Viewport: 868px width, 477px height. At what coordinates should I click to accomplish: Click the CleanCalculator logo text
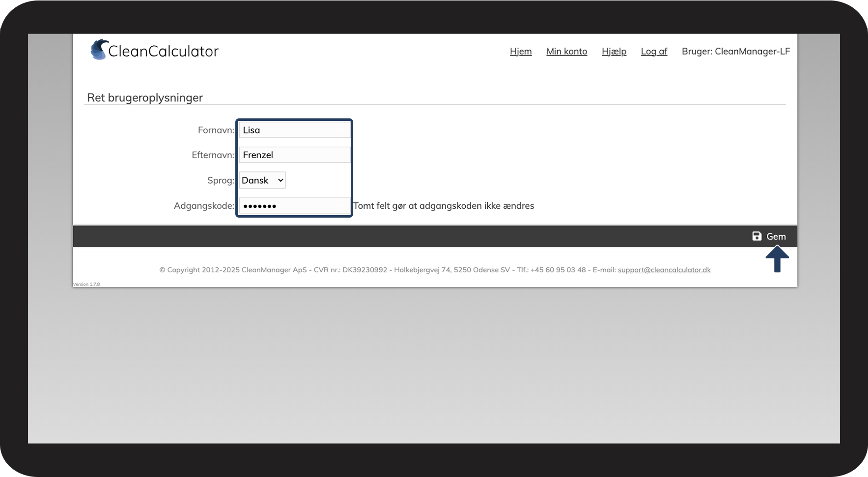click(x=163, y=52)
